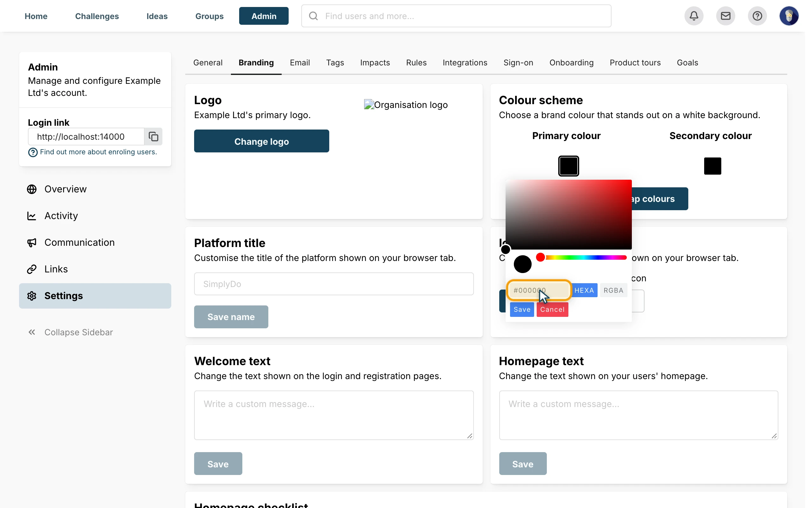Viewport: 812px width, 508px height.
Task: Switch colour picker to HEXA mode
Action: (584, 290)
